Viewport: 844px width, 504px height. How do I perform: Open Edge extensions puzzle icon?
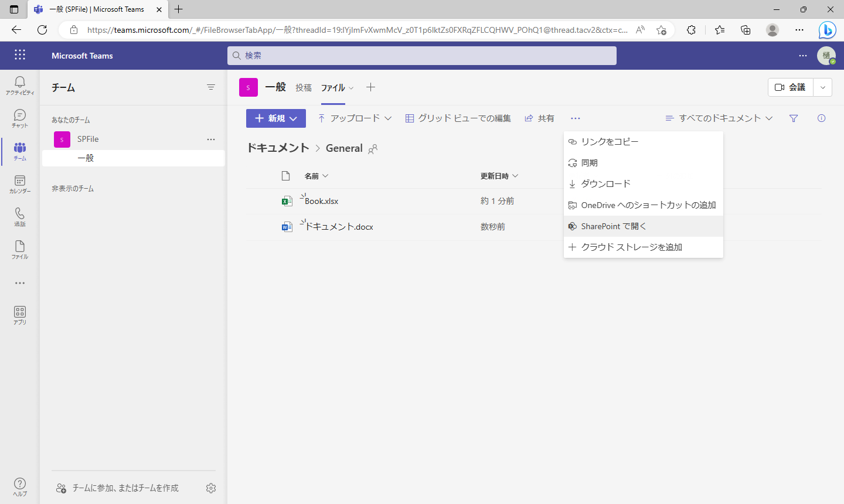click(x=691, y=30)
